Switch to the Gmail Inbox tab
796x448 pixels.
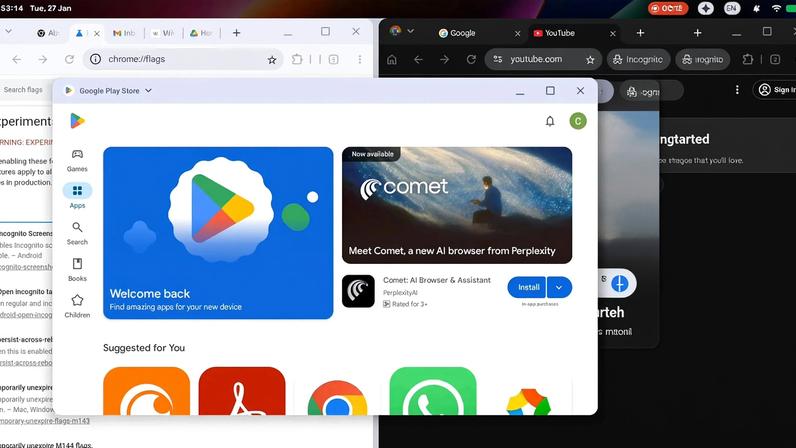pos(124,33)
